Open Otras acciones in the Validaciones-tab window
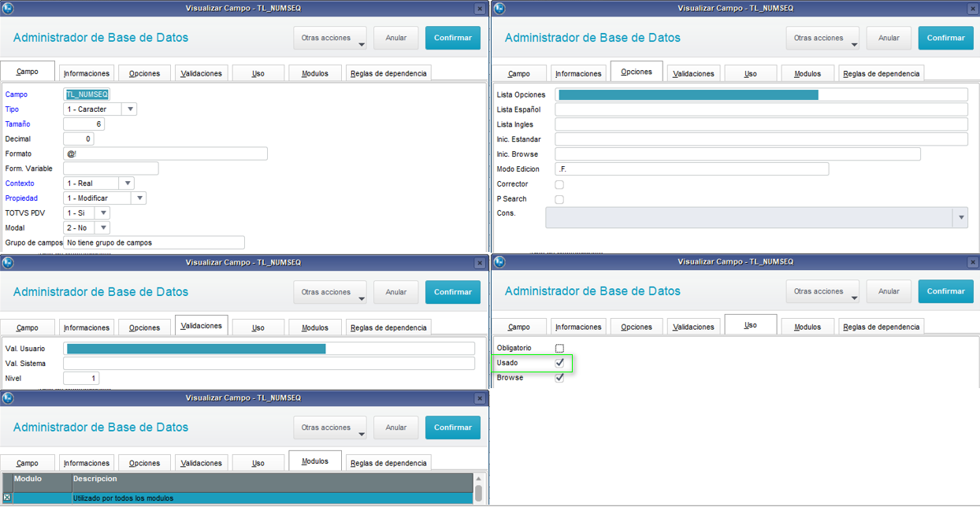The height and width of the screenshot is (507, 980). tap(330, 292)
